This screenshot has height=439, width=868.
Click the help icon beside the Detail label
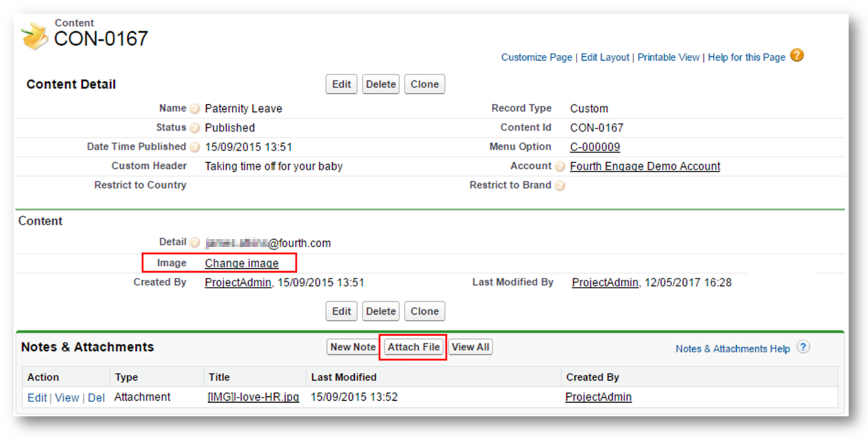click(195, 243)
